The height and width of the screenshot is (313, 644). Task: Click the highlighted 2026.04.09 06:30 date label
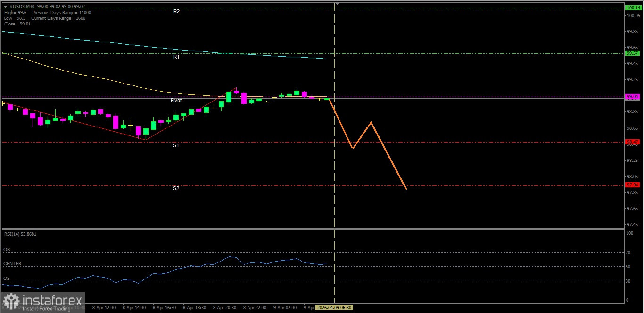(334, 307)
